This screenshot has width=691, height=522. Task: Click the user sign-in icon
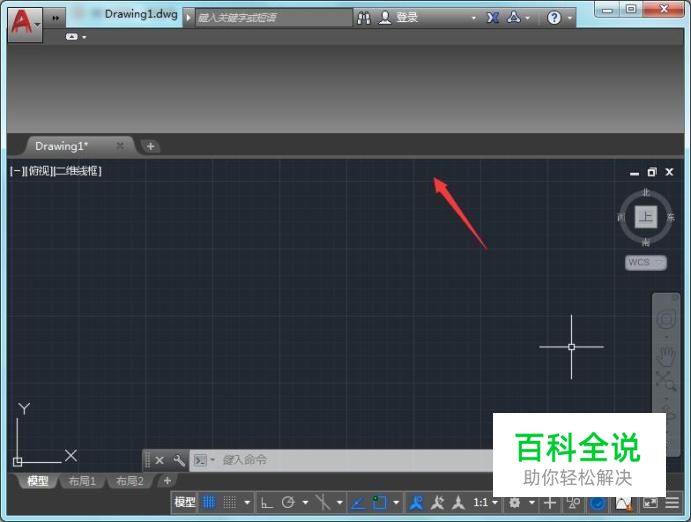click(385, 18)
